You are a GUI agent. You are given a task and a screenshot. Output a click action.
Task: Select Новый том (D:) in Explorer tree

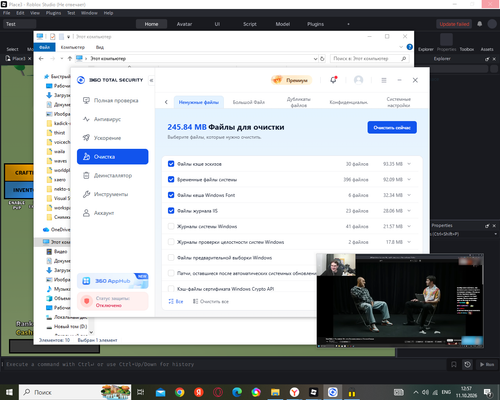click(x=67, y=326)
